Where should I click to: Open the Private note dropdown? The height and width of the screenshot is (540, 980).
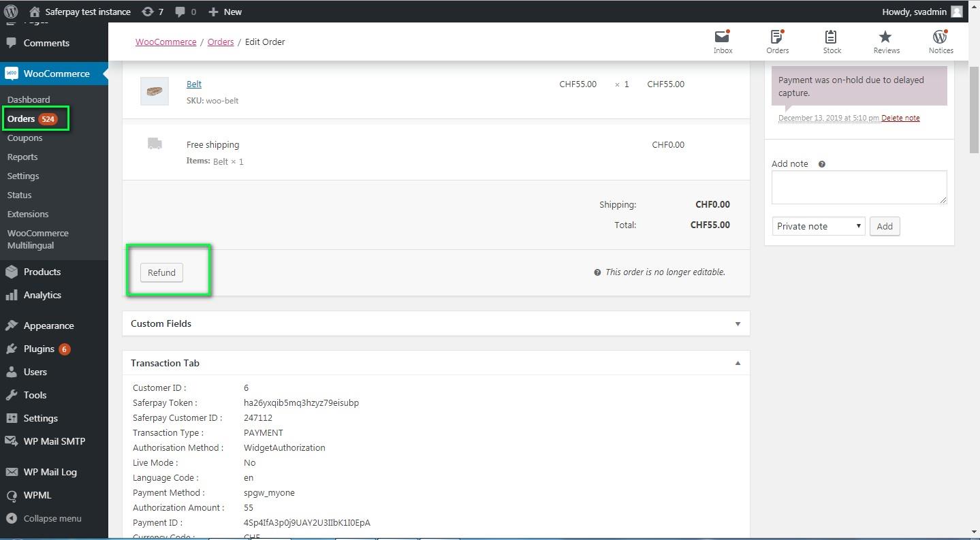[818, 226]
